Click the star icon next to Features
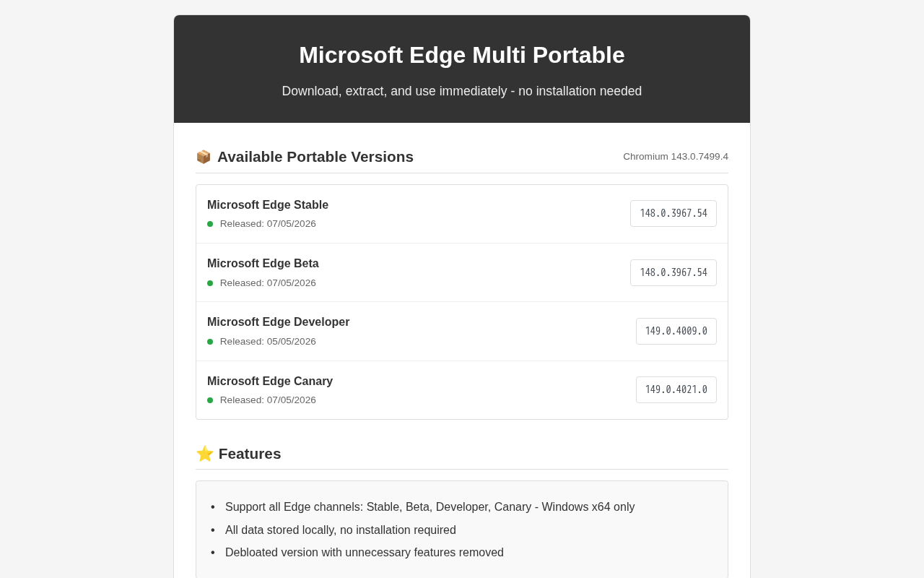This screenshot has height=578, width=924. [204, 454]
